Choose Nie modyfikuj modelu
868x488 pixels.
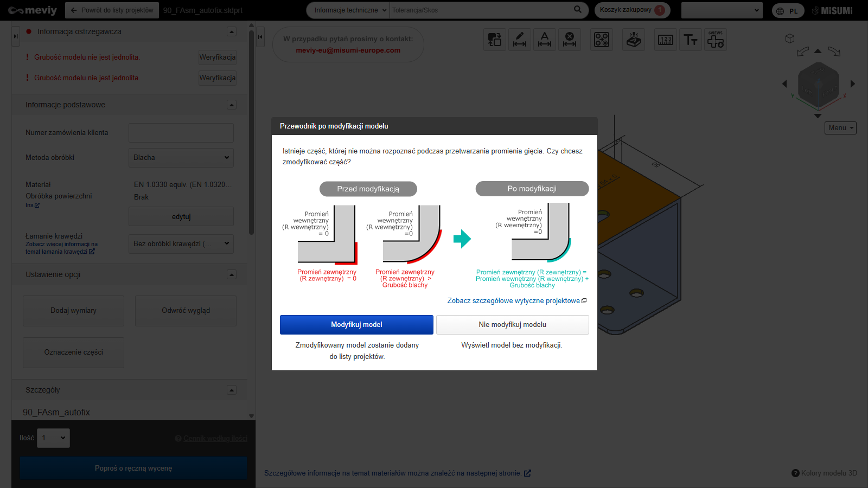coord(512,325)
